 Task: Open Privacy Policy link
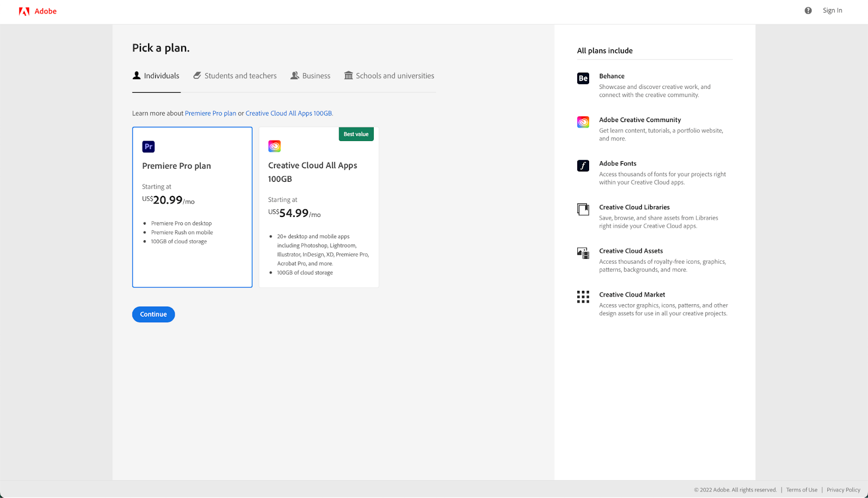click(843, 490)
